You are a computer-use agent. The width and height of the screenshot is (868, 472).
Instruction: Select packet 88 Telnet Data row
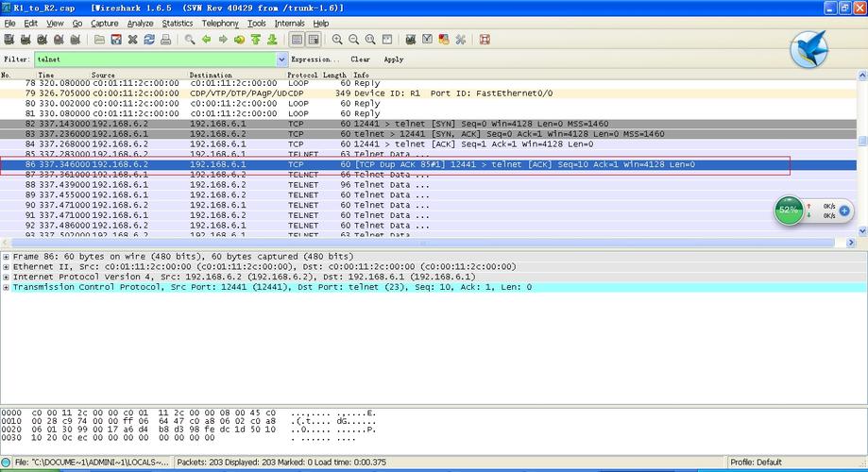click(x=428, y=185)
